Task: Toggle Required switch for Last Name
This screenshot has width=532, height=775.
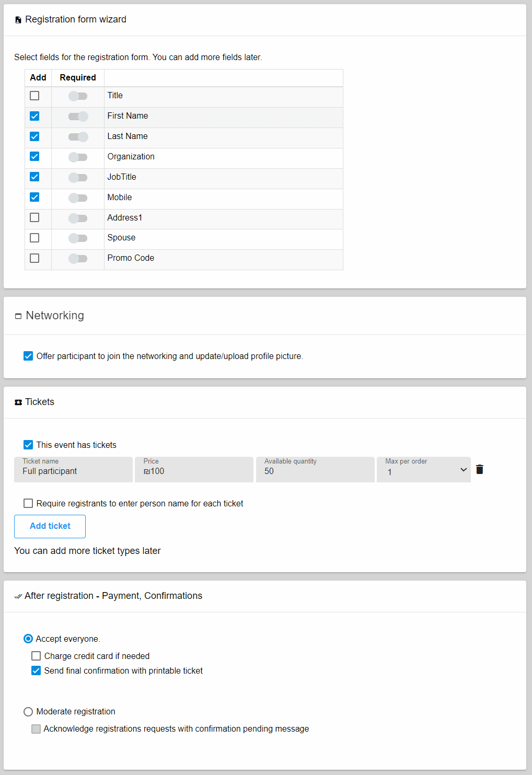Action: (78, 137)
